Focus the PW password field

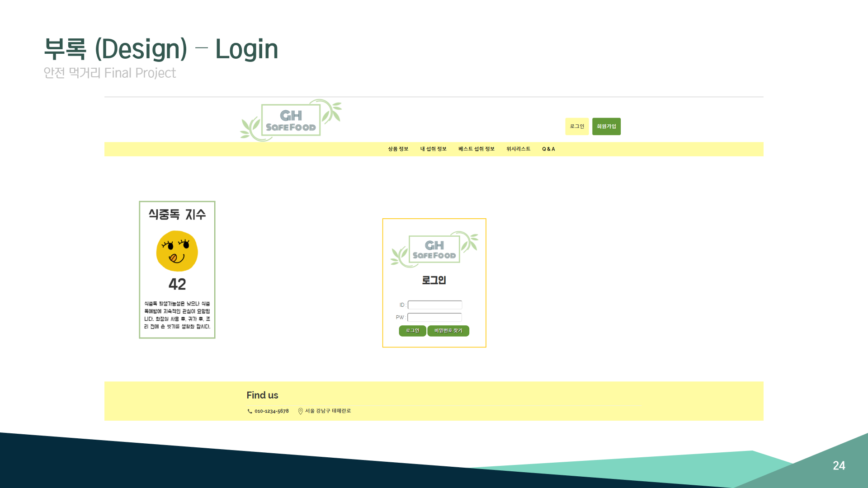coord(435,317)
